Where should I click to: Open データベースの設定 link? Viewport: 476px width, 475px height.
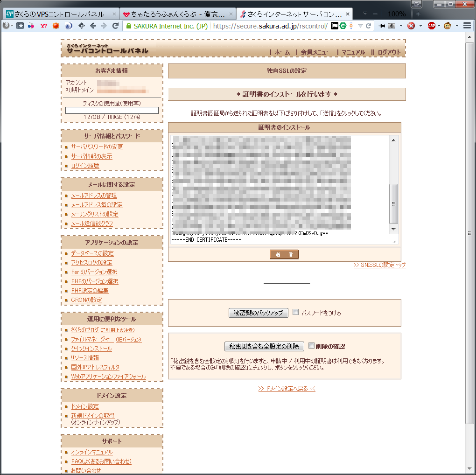(92, 253)
